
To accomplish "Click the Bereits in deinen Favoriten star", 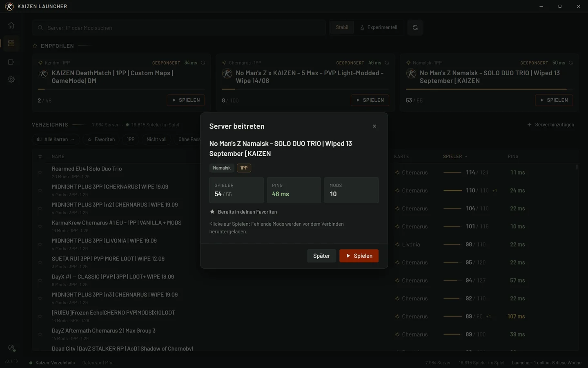I will [212, 212].
